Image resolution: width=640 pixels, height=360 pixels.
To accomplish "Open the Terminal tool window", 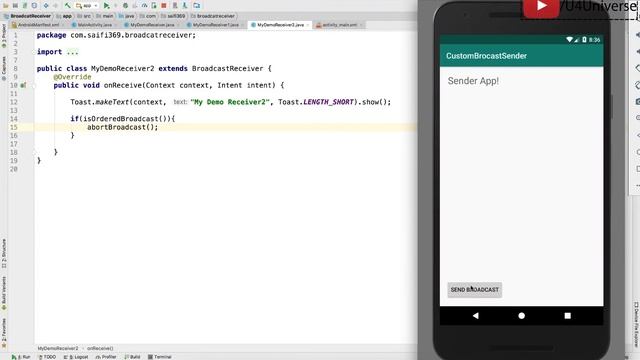I will point(160,357).
